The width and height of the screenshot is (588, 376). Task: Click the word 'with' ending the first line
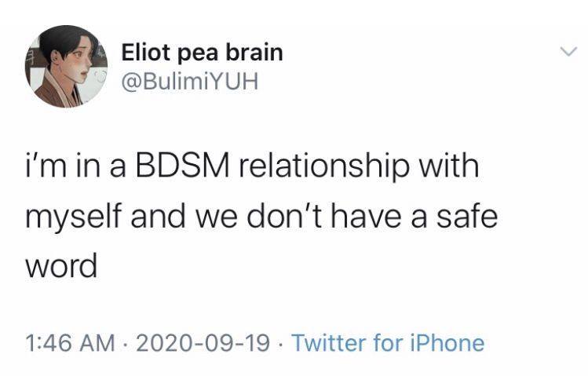[449, 165]
